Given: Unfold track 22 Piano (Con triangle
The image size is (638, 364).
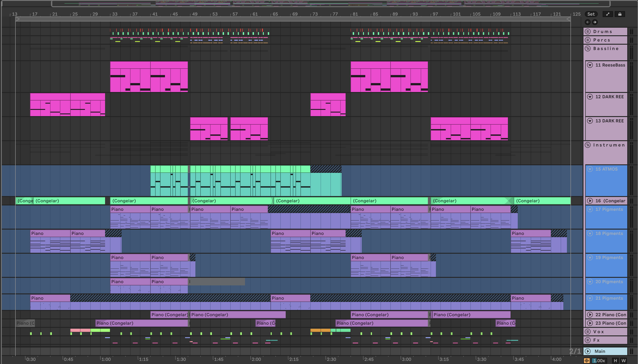Looking at the screenshot, I should pos(590,315).
